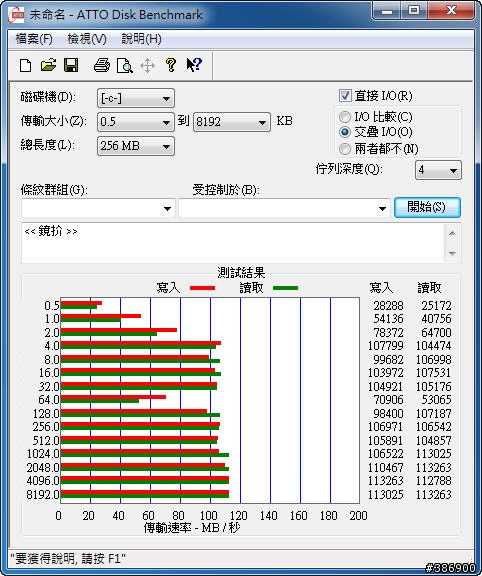Click the green 讀取 legend swatch
This screenshot has height=576, width=482.
coord(285,288)
